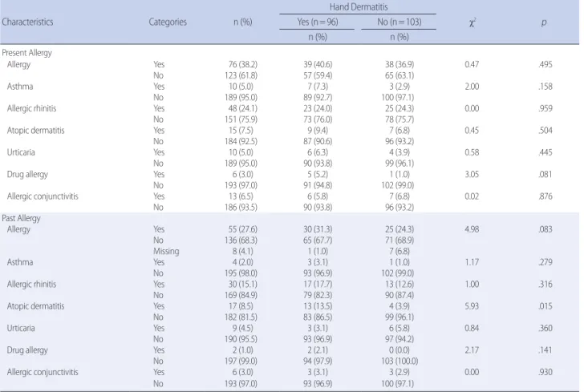Select the 103 (100.0) cell
Image resolution: width=584 pixels, height=392 pixels.
point(399,361)
